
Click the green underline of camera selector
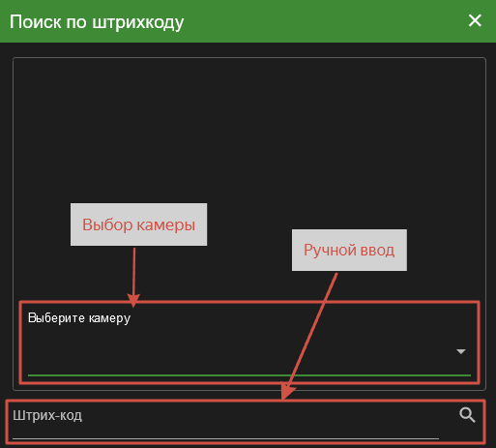[x=249, y=375]
